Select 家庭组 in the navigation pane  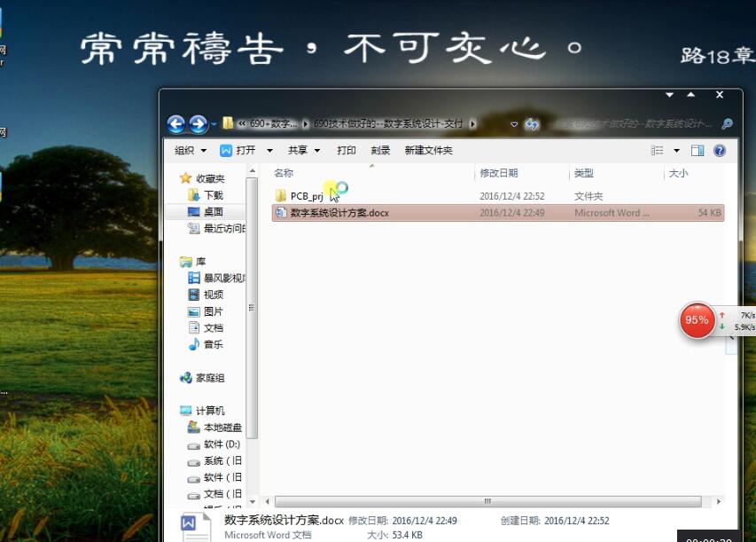click(x=202, y=378)
